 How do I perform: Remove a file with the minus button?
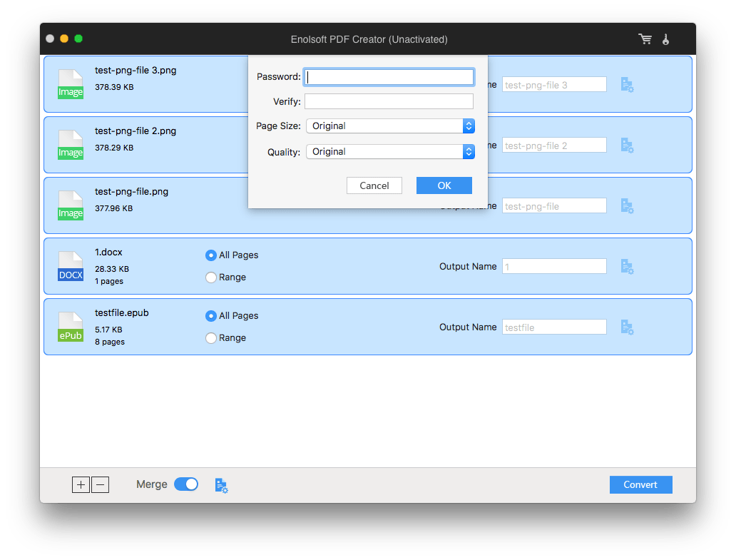coord(100,484)
